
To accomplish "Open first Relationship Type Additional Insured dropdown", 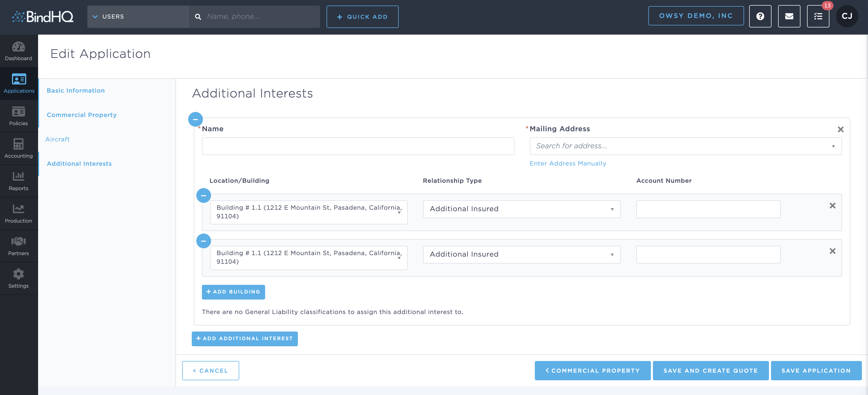I will pyautogui.click(x=521, y=209).
